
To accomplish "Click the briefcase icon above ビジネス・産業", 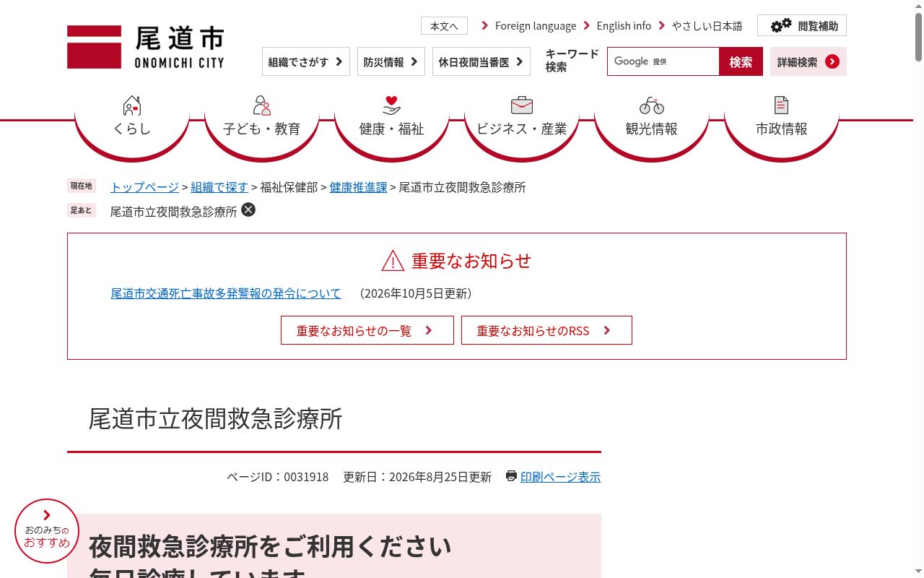I will tap(522, 105).
